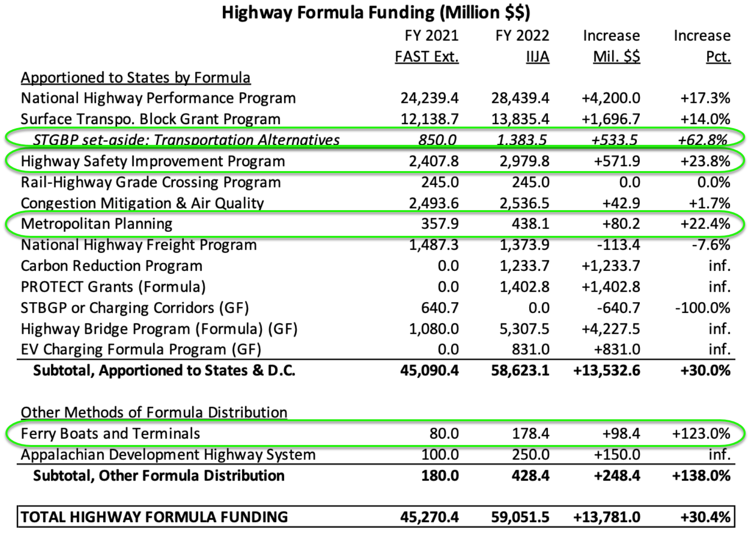756x534 pixels.
Task: Select the +1,402.8 increase value
Action: (x=611, y=287)
